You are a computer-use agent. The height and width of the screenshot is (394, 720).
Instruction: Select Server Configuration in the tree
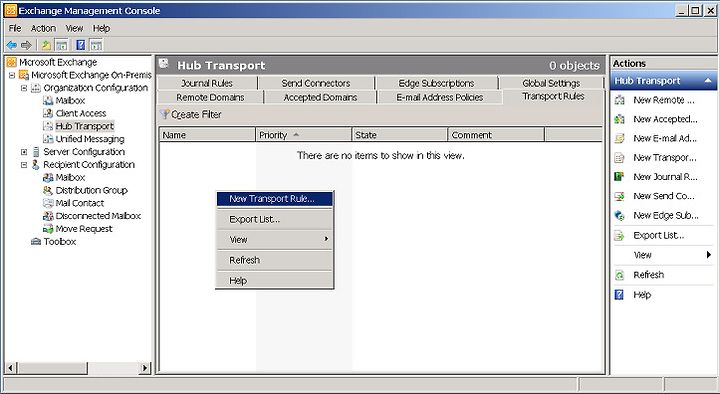click(84, 152)
